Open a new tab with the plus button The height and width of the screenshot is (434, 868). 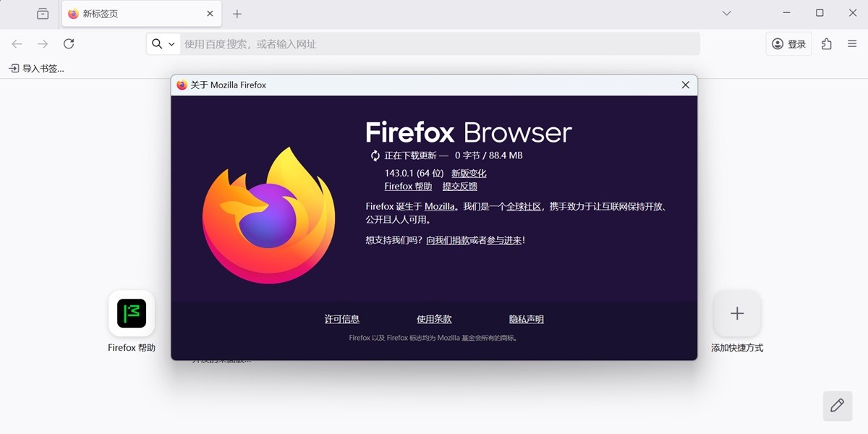coord(237,13)
